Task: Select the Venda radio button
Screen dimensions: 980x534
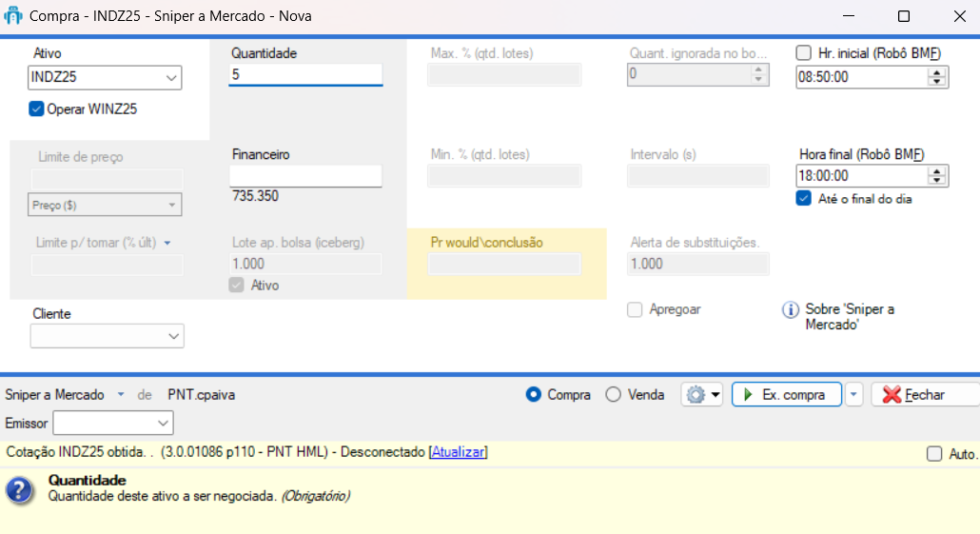Action: (x=613, y=394)
